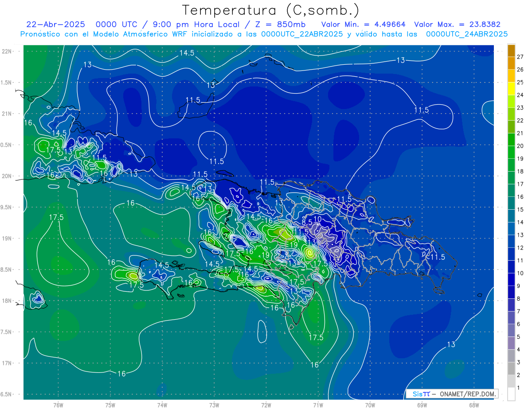Viewport: 532px width, 411px height.
Task: Click the '72W' longitude axis label
Action: coord(266,405)
